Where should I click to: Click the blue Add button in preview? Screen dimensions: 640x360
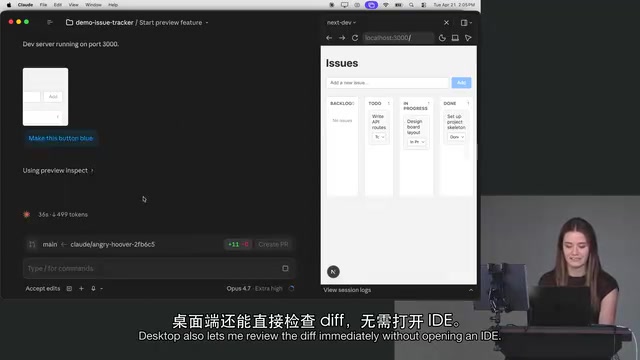click(461, 83)
